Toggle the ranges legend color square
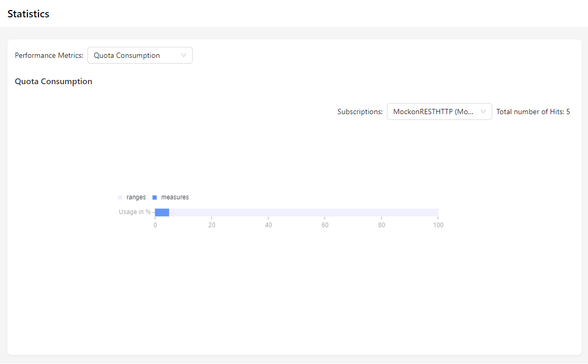The image size is (588, 364). coord(120,197)
